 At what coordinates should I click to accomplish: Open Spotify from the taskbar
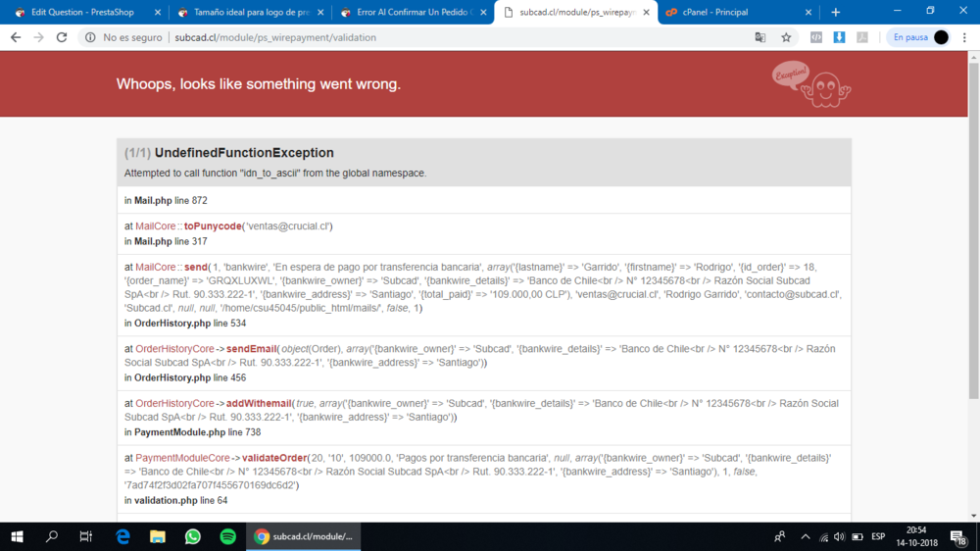pos(227,536)
